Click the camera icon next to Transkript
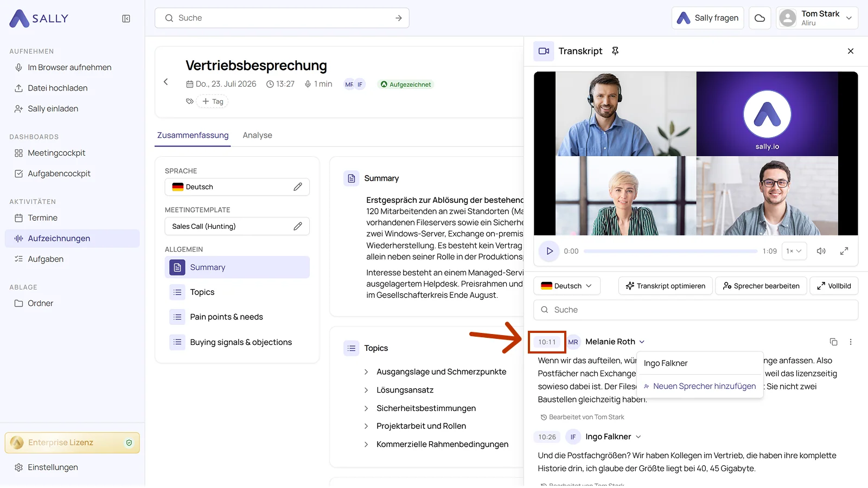Viewport: 868px width, 488px height. 544,51
